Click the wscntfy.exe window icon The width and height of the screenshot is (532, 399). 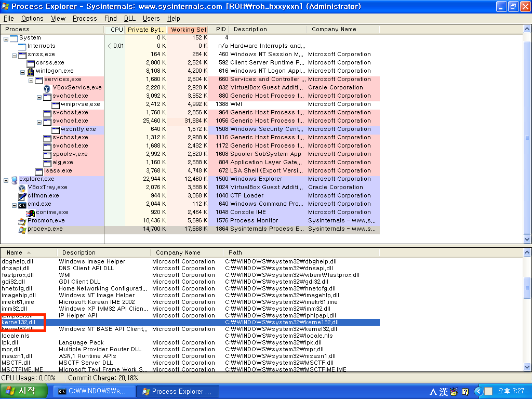tap(55, 129)
